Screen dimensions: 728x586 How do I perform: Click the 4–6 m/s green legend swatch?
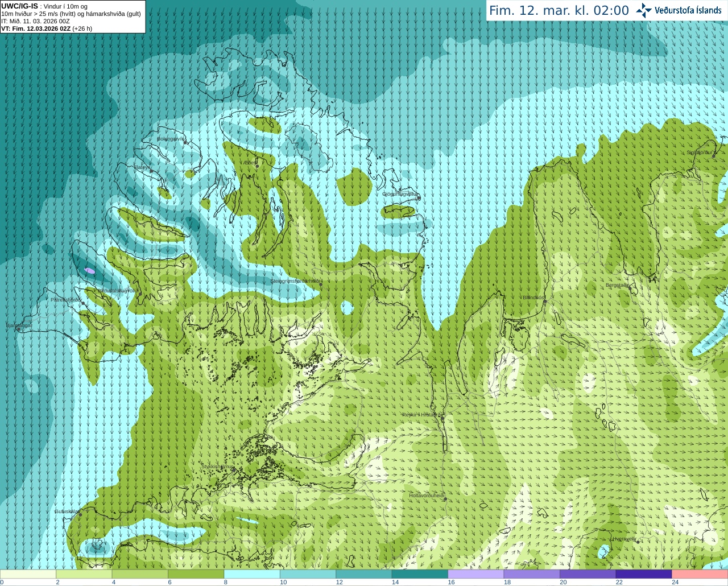(x=140, y=574)
